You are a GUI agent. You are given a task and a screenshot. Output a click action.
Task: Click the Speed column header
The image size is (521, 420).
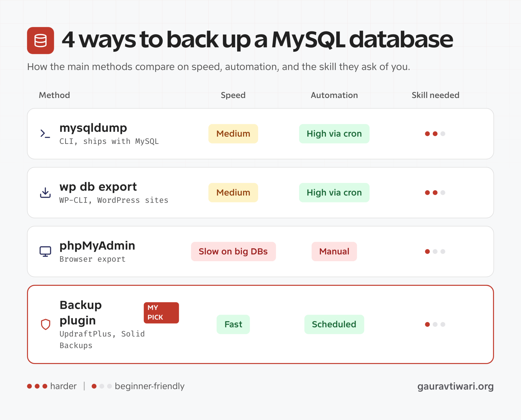(x=233, y=95)
